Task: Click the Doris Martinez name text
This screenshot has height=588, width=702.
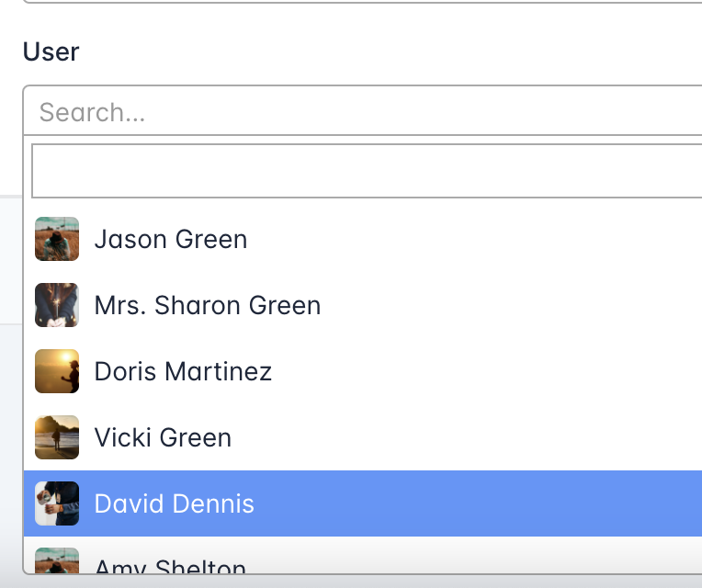Action: pos(183,371)
